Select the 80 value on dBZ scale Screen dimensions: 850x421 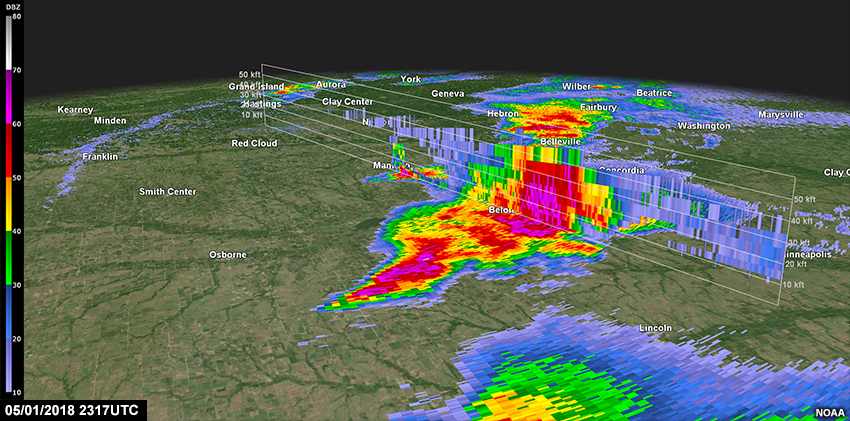click(x=16, y=16)
